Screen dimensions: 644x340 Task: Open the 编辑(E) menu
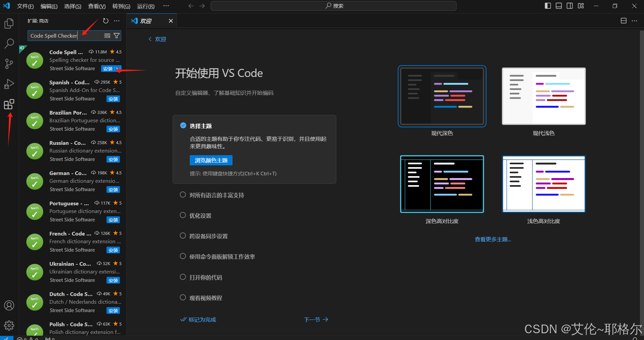[x=49, y=6]
